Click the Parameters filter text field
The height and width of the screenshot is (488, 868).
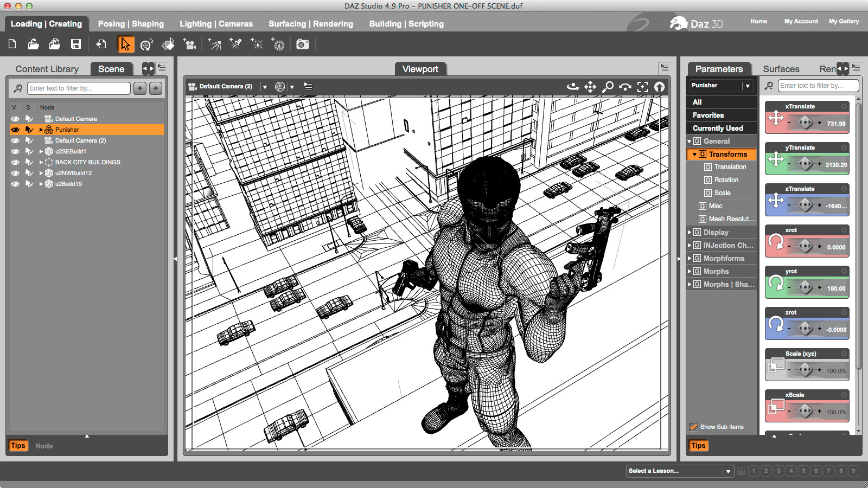pyautogui.click(x=818, y=86)
